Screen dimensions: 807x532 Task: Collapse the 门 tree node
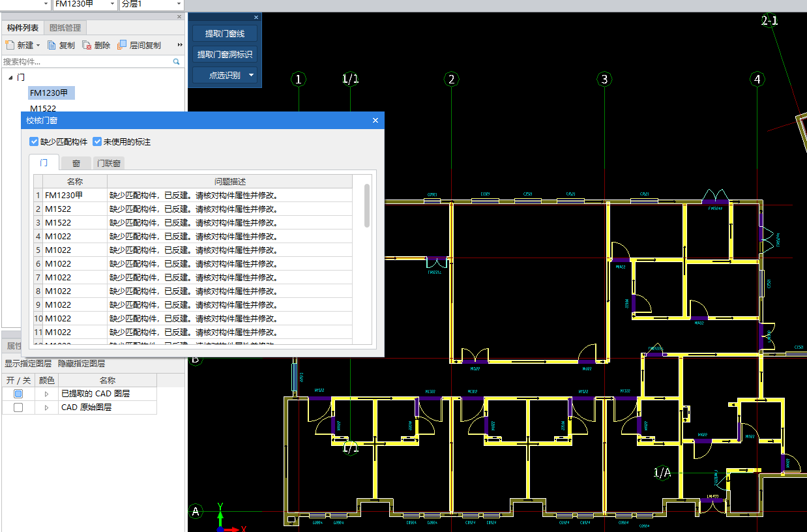click(x=10, y=78)
